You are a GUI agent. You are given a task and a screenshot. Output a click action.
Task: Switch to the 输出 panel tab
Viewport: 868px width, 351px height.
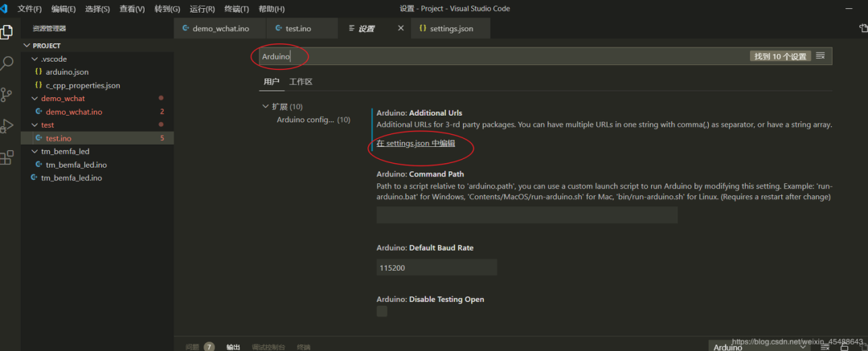click(233, 347)
